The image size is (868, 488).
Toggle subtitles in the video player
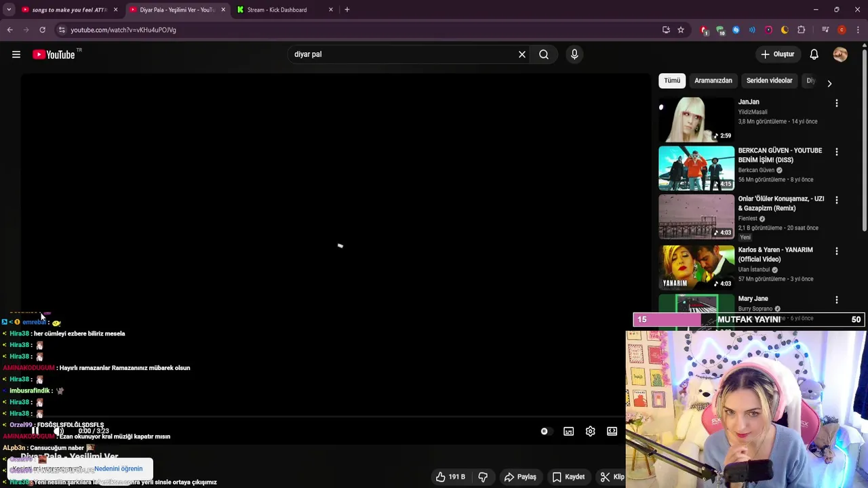click(568, 432)
